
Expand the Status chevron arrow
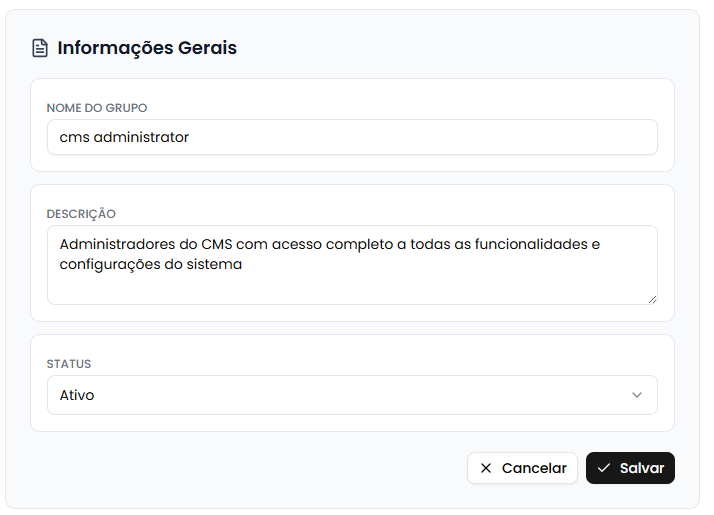coord(637,395)
